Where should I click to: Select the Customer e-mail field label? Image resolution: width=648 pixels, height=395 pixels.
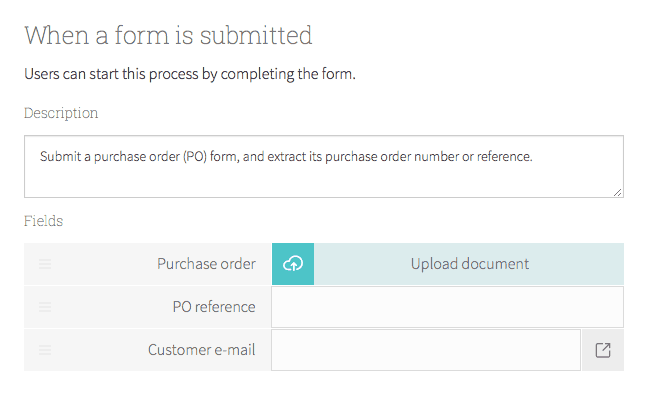202,350
